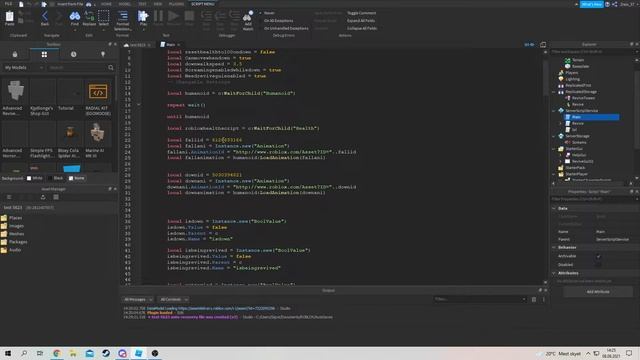Switch to the Main script tab
This screenshot has height=360, width=640.
coord(170,44)
